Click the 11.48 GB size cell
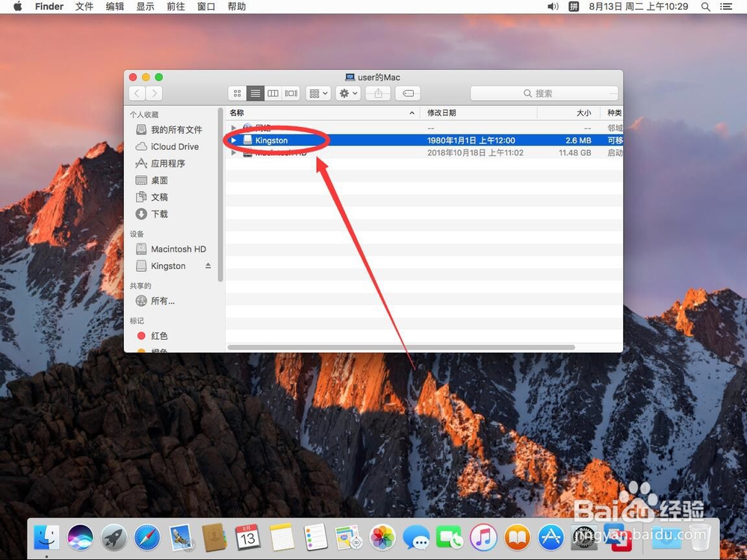This screenshot has height=560, width=747. tap(575, 153)
